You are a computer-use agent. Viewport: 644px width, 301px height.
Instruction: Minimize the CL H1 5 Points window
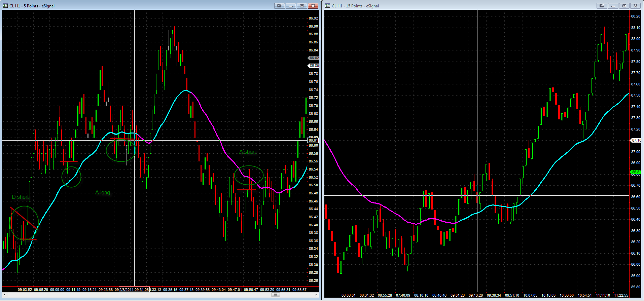291,6
